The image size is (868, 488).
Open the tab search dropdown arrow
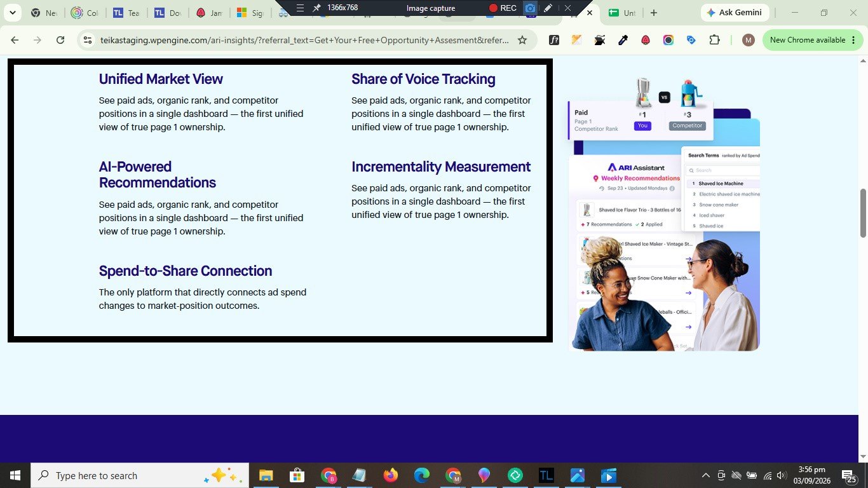click(x=12, y=13)
